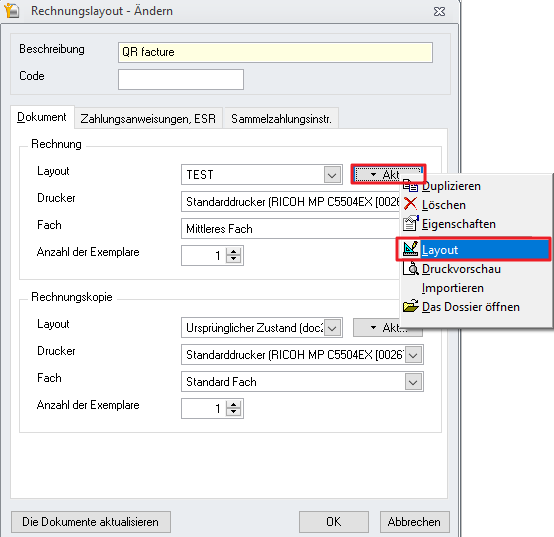This screenshot has width=554, height=537.
Task: Expand the Standard Fach dropdown
Action: (413, 382)
